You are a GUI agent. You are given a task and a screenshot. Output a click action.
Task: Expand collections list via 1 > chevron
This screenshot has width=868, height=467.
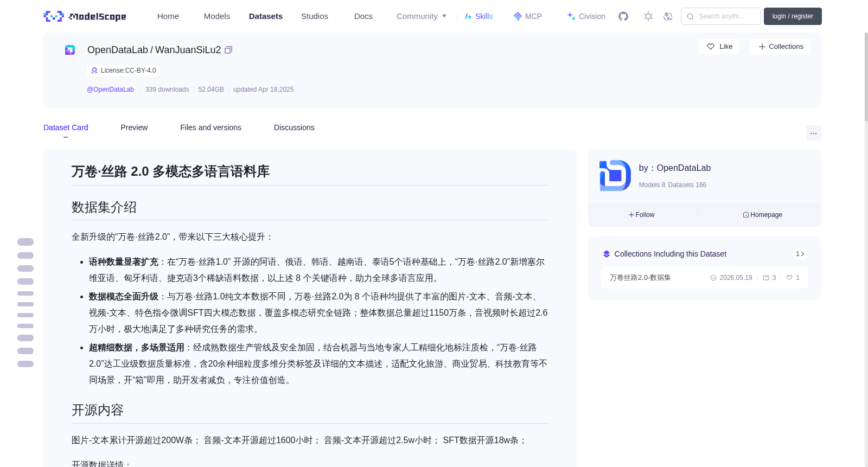click(800, 254)
